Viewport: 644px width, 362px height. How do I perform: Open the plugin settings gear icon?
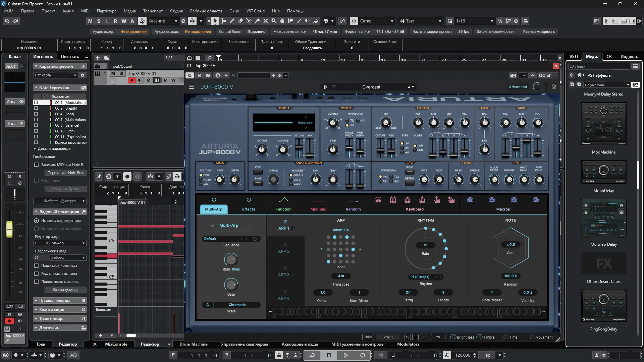[x=554, y=87]
